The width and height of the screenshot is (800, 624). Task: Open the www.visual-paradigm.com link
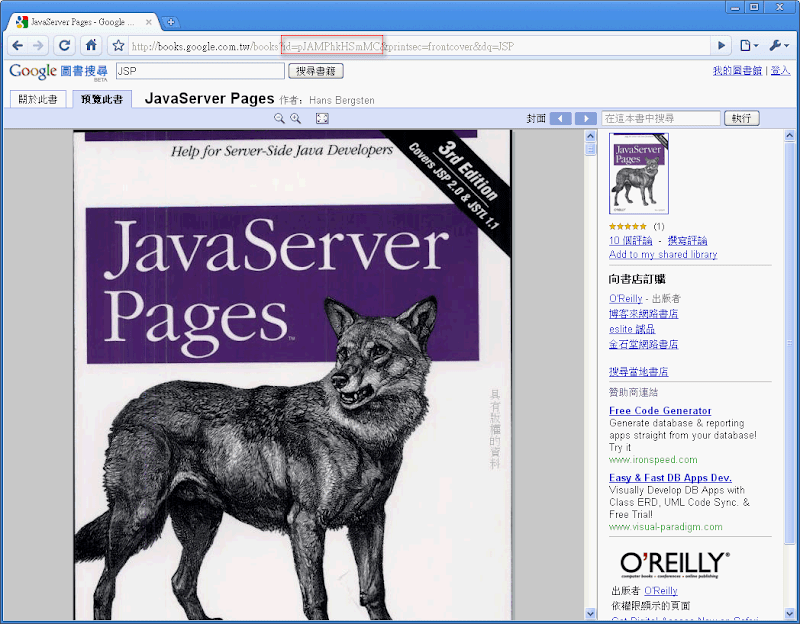click(665, 527)
